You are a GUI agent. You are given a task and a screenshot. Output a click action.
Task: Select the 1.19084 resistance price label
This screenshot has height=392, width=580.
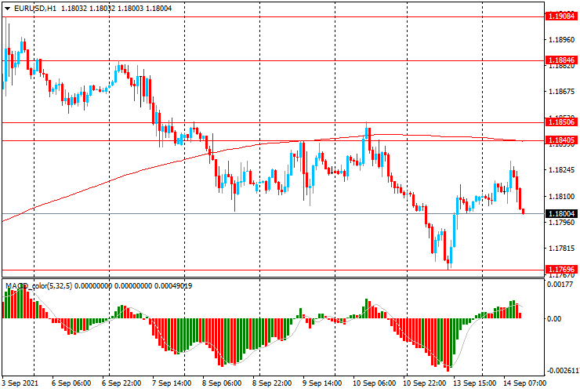(x=561, y=16)
